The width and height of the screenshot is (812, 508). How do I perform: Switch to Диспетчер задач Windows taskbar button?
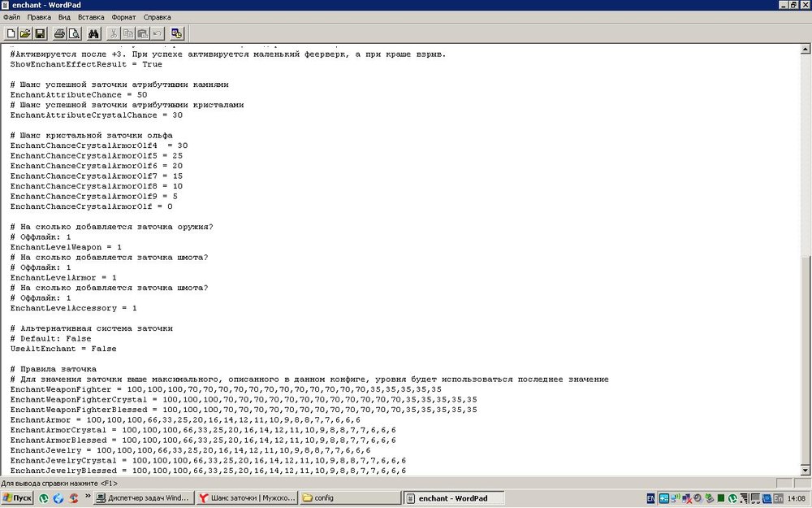pos(144,498)
